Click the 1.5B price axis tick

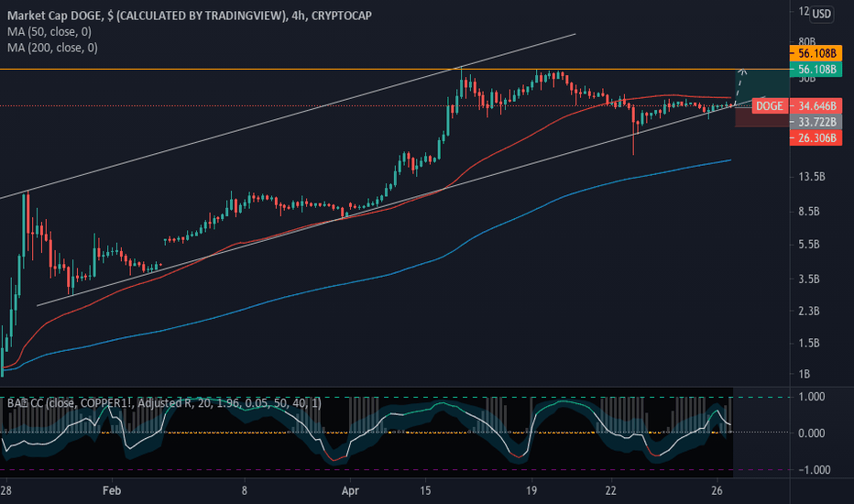click(809, 344)
